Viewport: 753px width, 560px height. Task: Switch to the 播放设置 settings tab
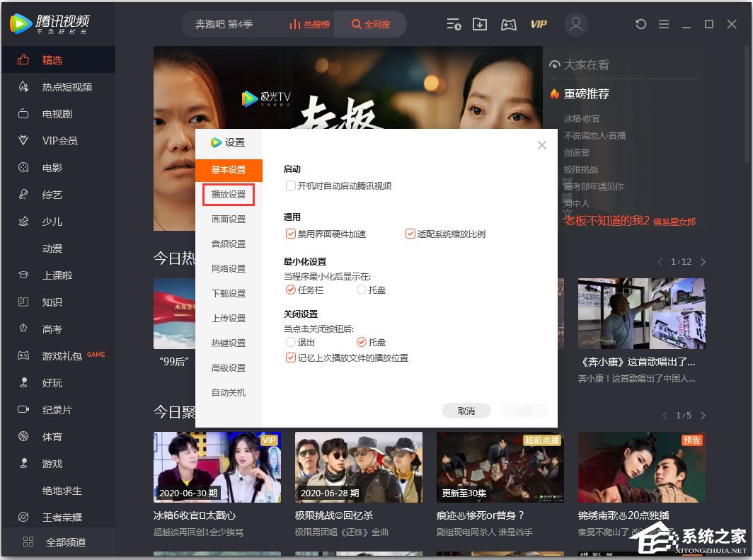coord(229,193)
